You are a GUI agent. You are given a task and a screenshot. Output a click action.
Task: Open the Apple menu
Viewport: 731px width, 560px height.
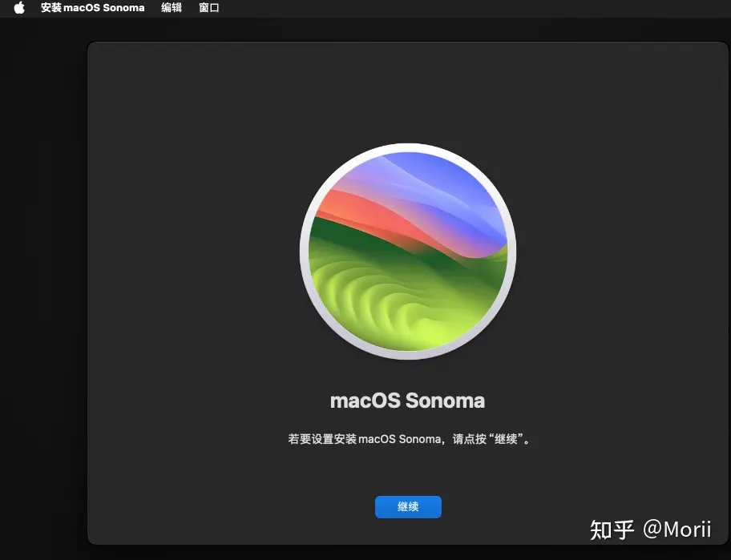coord(19,7)
